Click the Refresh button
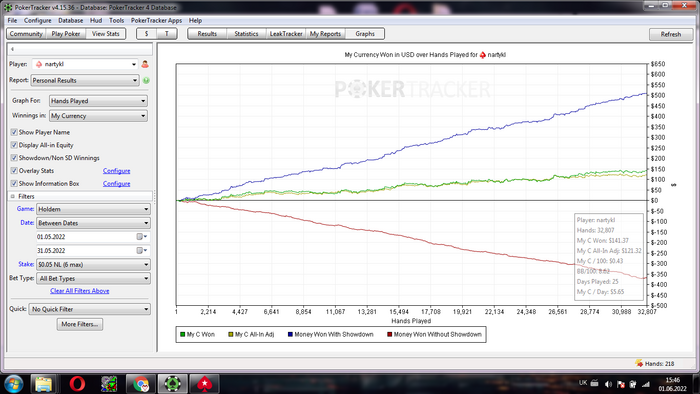Viewport: 700px width, 394px height. coord(671,34)
